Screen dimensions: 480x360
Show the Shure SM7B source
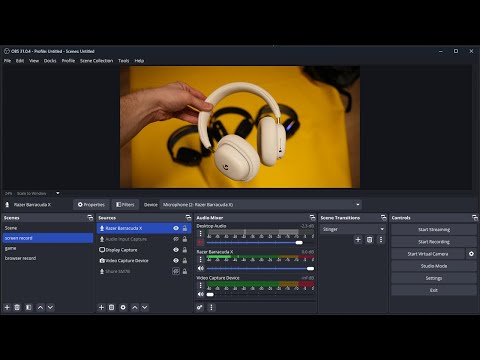(x=176, y=271)
